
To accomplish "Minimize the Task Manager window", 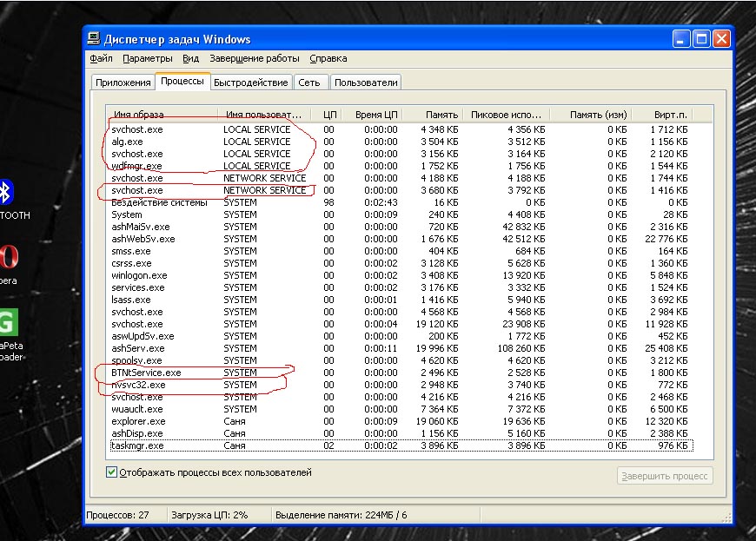I will (680, 38).
